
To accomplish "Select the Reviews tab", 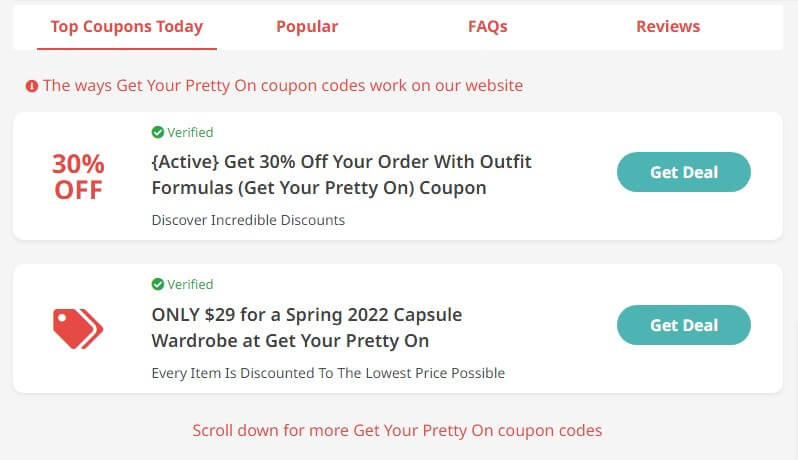I will coord(668,27).
